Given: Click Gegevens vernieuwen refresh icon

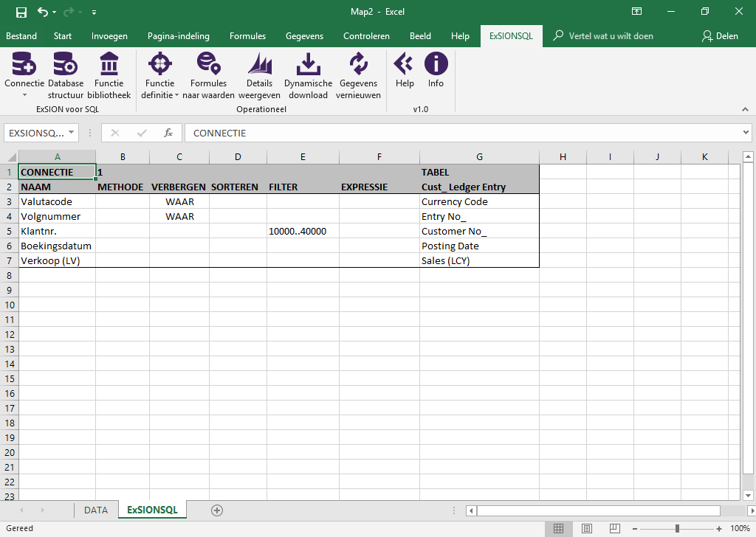Looking at the screenshot, I should coord(358,63).
